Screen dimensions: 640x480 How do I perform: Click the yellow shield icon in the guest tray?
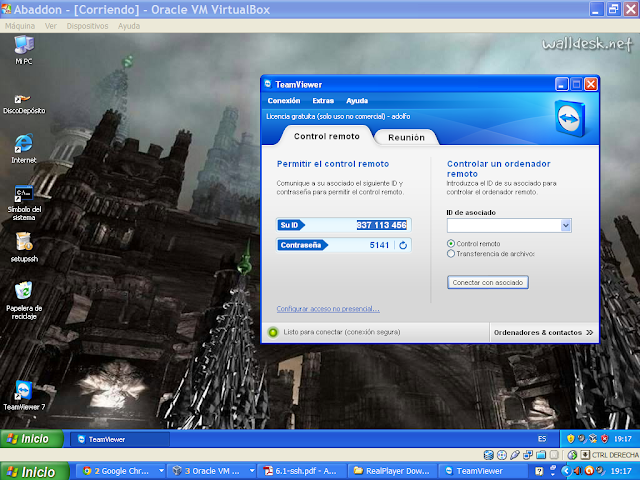click(571, 439)
